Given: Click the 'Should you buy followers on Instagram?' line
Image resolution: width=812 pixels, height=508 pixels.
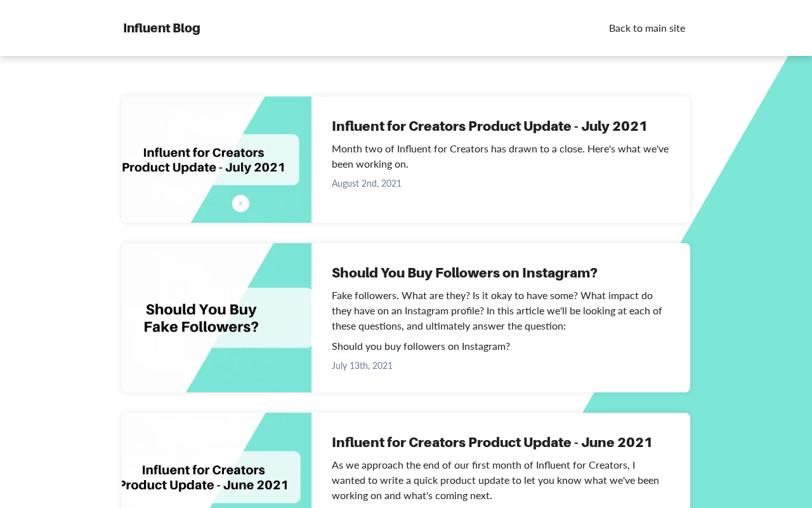Looking at the screenshot, I should [421, 346].
